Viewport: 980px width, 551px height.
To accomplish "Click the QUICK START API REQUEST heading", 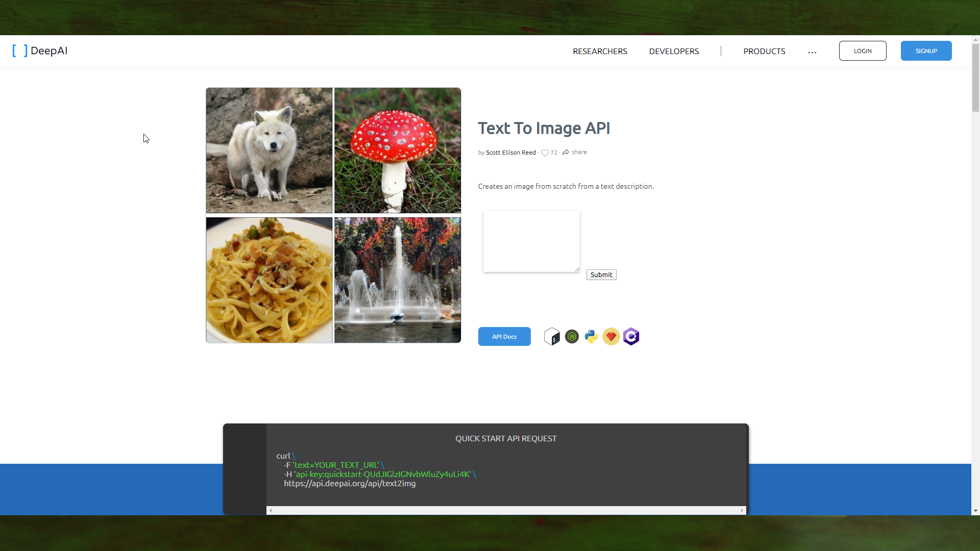I will [506, 438].
